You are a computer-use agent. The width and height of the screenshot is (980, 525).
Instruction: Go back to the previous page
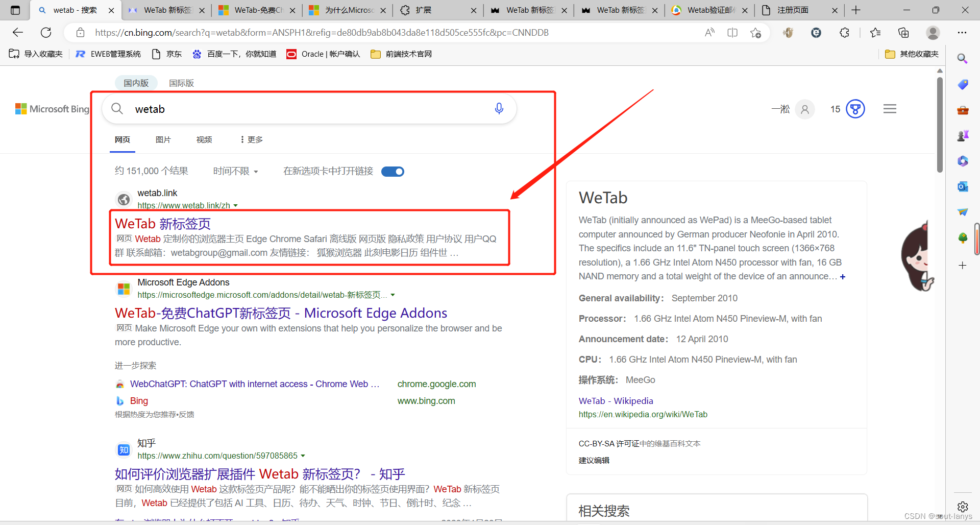[x=18, y=33]
